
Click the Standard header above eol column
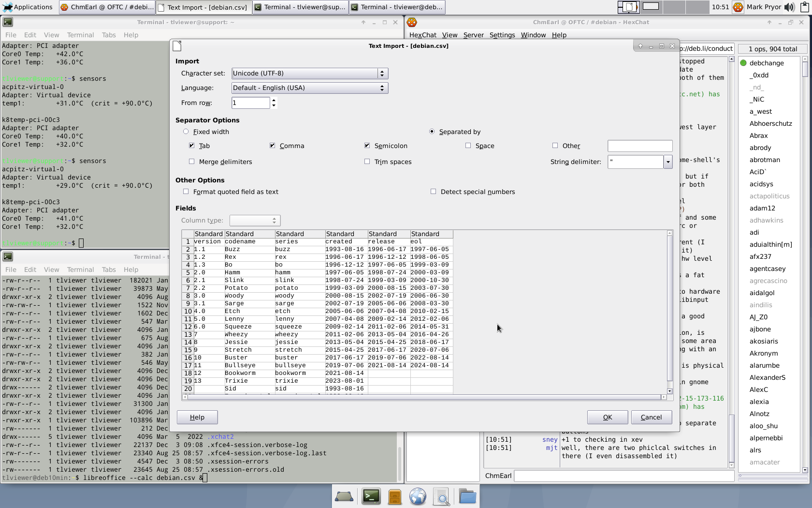pos(432,234)
